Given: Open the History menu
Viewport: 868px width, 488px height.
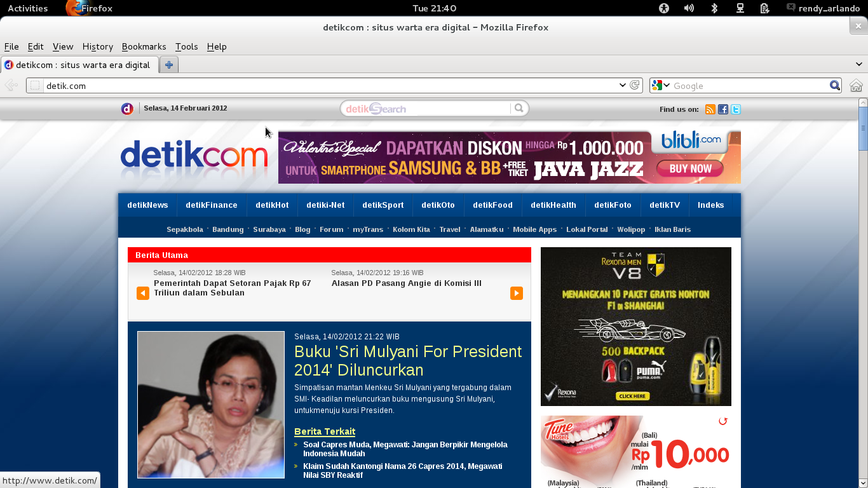Looking at the screenshot, I should (97, 46).
